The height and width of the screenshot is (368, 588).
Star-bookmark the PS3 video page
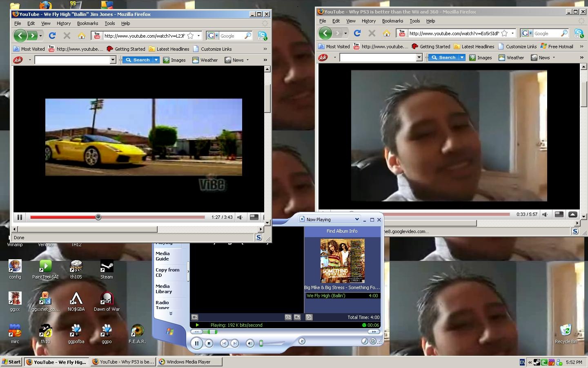pyautogui.click(x=504, y=33)
